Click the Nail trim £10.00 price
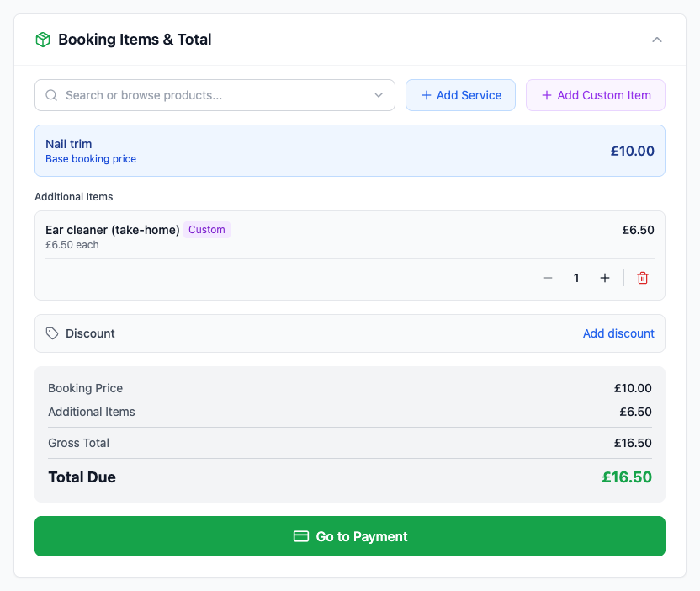 pyautogui.click(x=632, y=151)
